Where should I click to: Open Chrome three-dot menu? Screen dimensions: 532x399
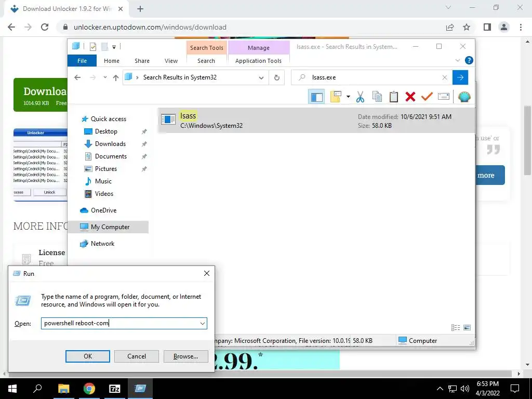(x=521, y=27)
